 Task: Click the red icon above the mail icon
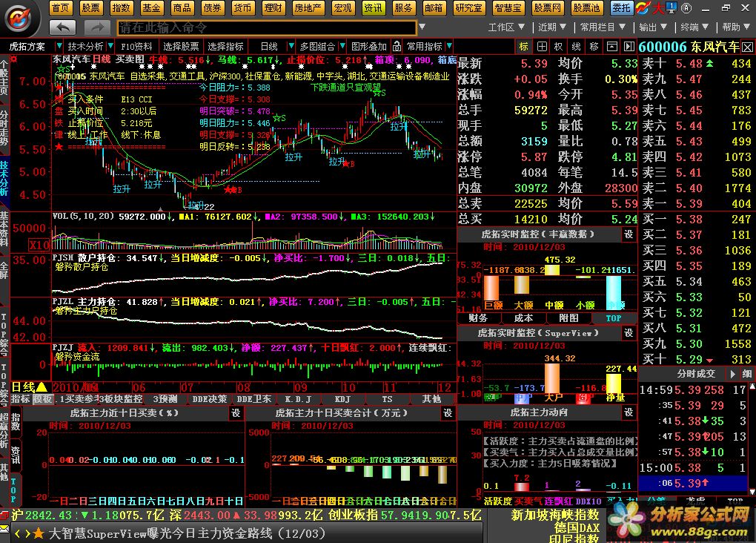pos(4,516)
